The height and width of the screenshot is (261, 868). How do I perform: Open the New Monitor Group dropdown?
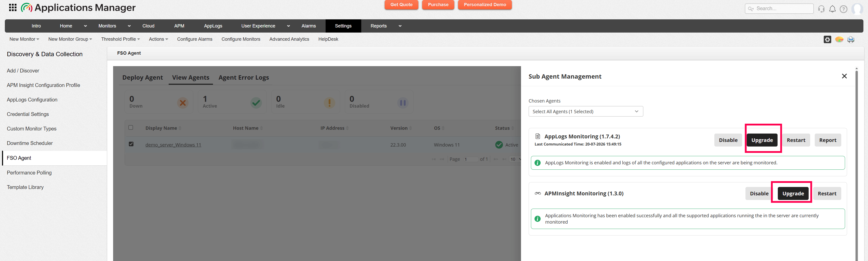(70, 39)
